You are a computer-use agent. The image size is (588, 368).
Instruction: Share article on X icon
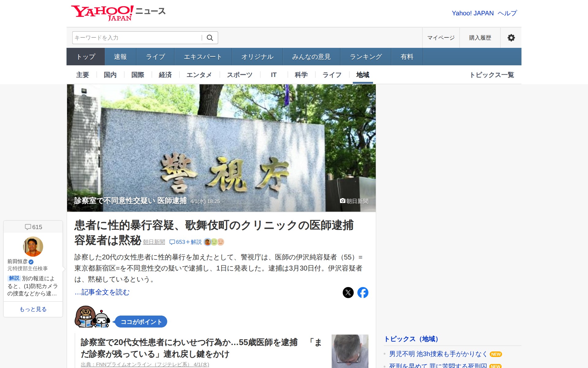348,293
